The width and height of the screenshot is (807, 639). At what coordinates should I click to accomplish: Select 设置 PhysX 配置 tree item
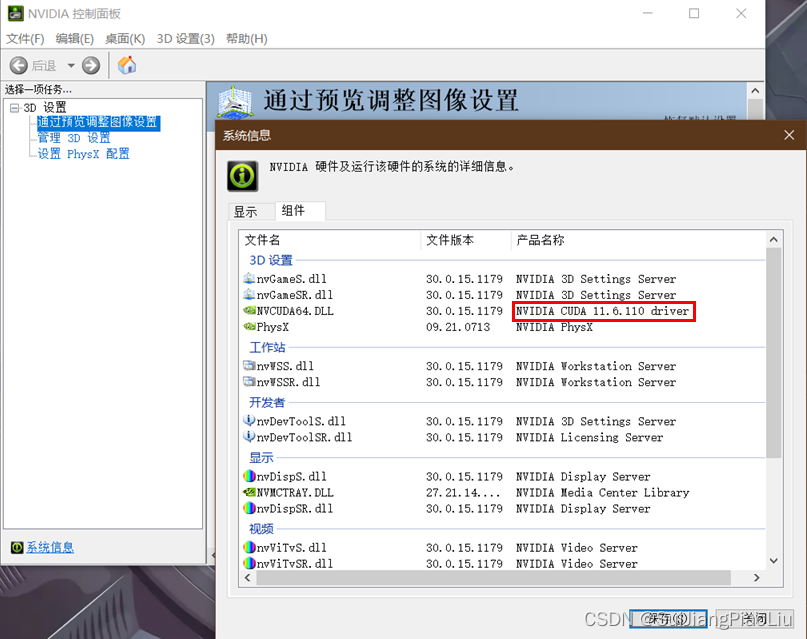pos(83,154)
